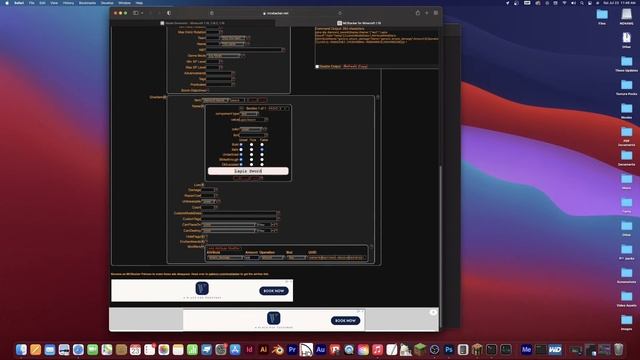Viewport: 640px width, 360px height.
Task: Set Underlined to True radio
Action: click(x=251, y=154)
